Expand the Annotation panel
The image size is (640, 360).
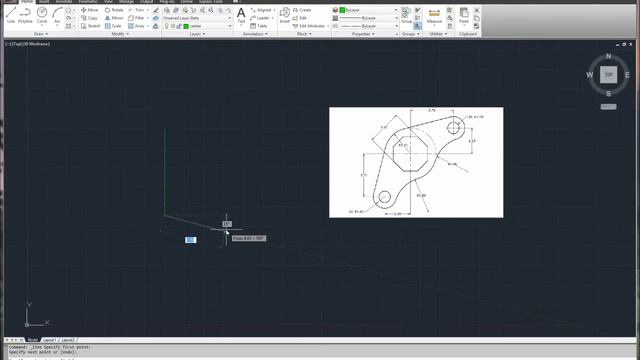coord(255,34)
